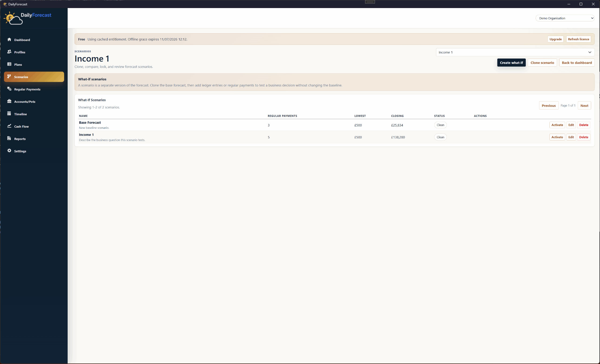
Task: Edit the Income 1 scenario
Action: [x=571, y=137]
